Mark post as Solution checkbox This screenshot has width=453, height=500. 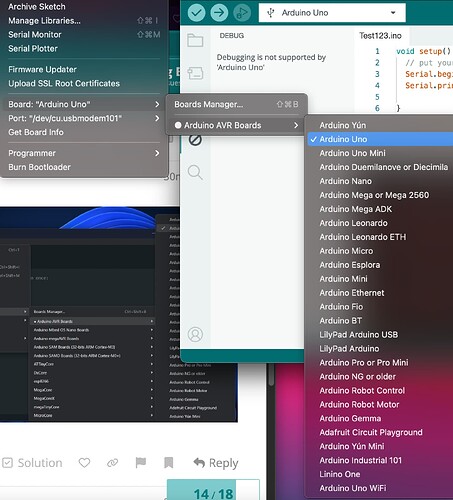tap(32, 463)
